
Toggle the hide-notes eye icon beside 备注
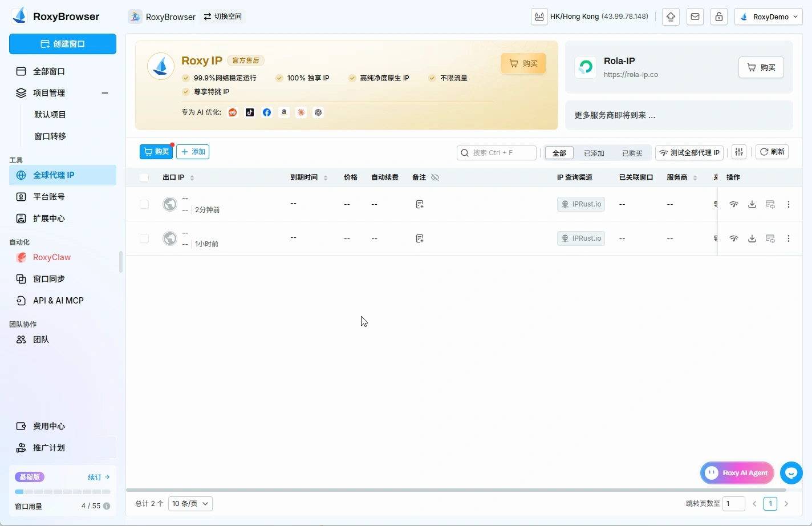(x=435, y=177)
